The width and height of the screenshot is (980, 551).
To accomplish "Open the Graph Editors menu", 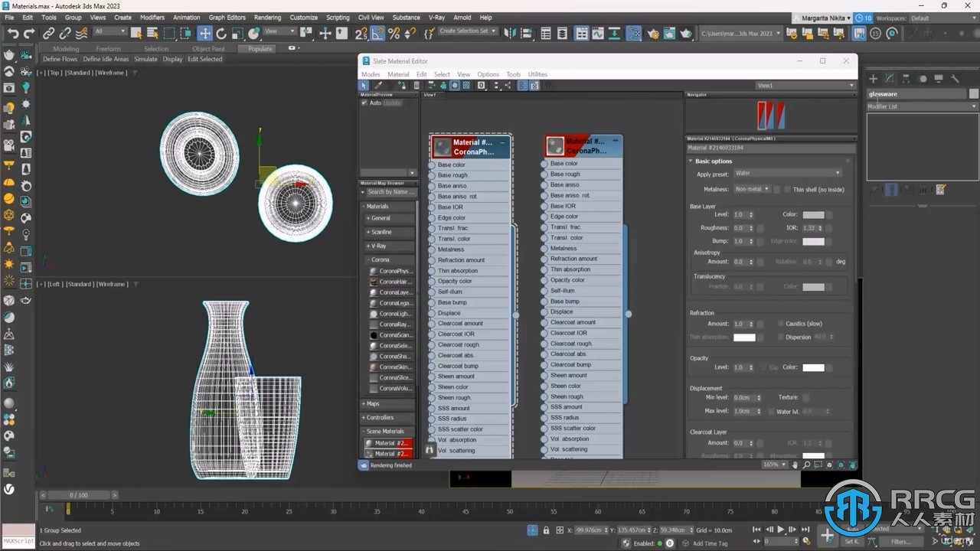I will click(x=227, y=17).
